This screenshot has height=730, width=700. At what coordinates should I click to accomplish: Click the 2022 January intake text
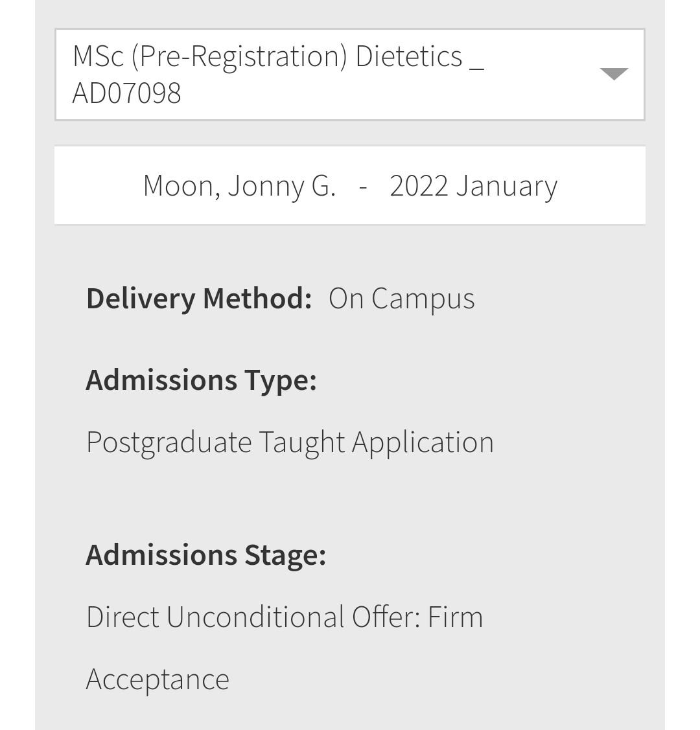(x=473, y=187)
